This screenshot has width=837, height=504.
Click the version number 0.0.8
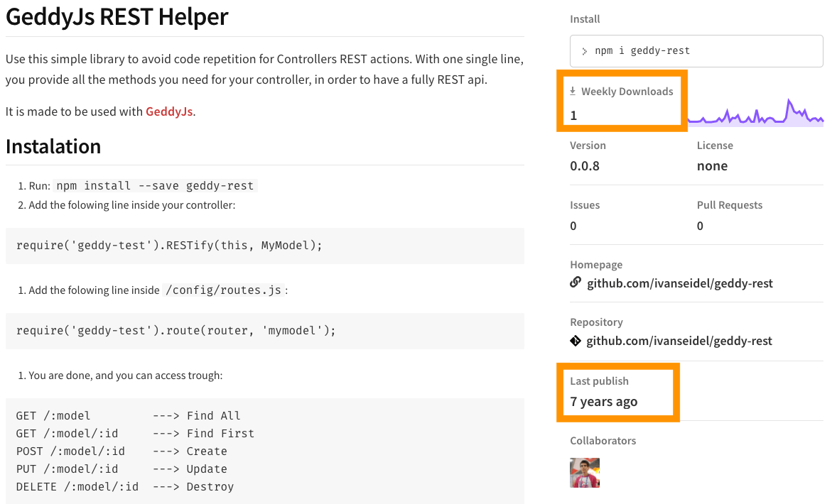click(x=585, y=166)
